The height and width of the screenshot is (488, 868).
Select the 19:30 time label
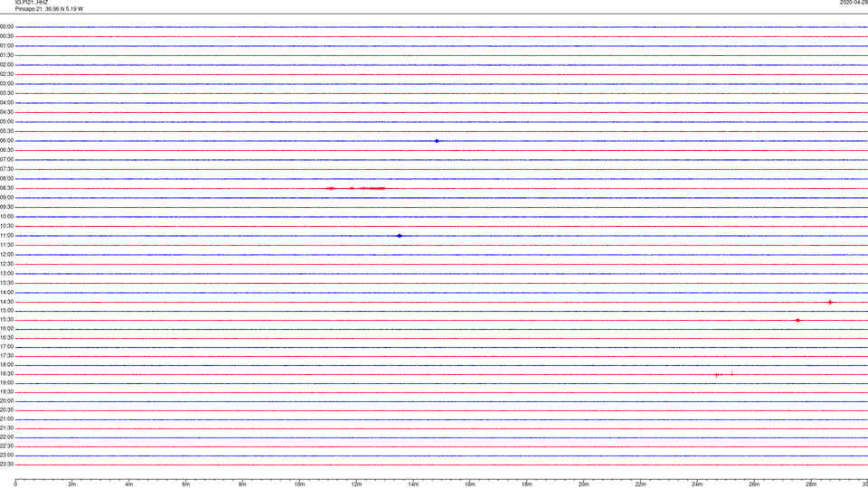pos(6,391)
